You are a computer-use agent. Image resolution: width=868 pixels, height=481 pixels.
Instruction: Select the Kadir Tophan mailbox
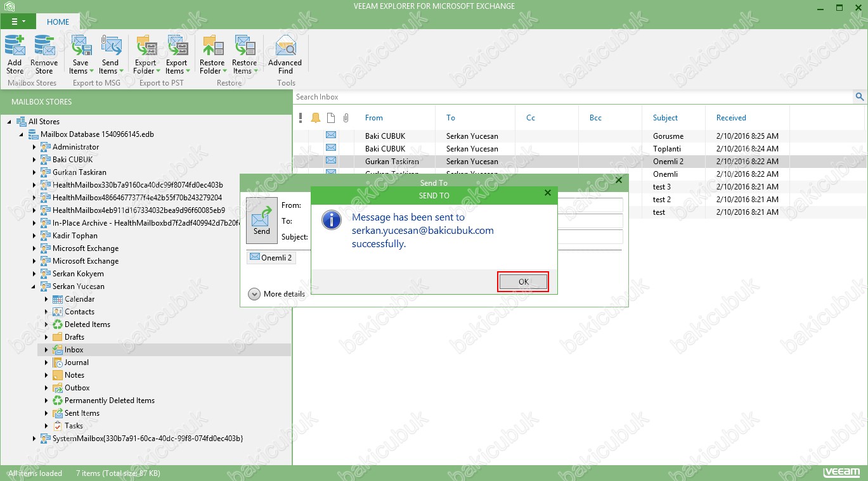pos(75,236)
